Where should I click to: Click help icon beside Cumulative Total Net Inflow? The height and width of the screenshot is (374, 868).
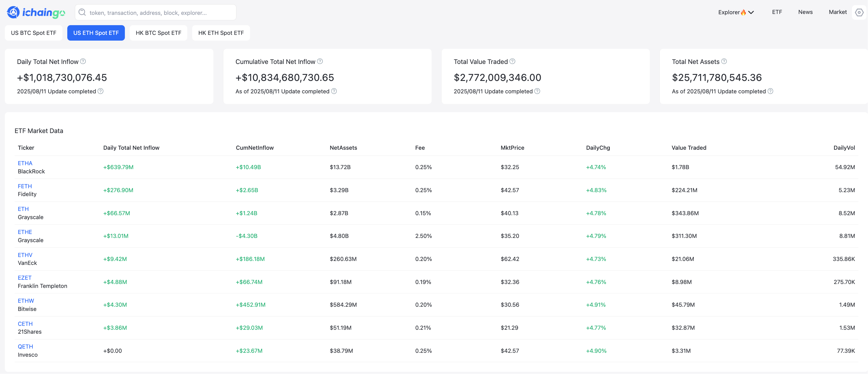(x=320, y=61)
